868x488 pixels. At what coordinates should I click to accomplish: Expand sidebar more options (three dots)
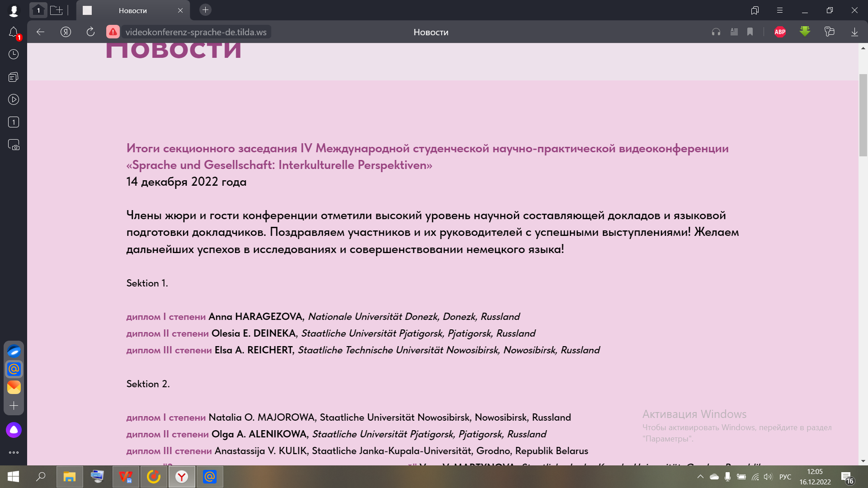(14, 452)
